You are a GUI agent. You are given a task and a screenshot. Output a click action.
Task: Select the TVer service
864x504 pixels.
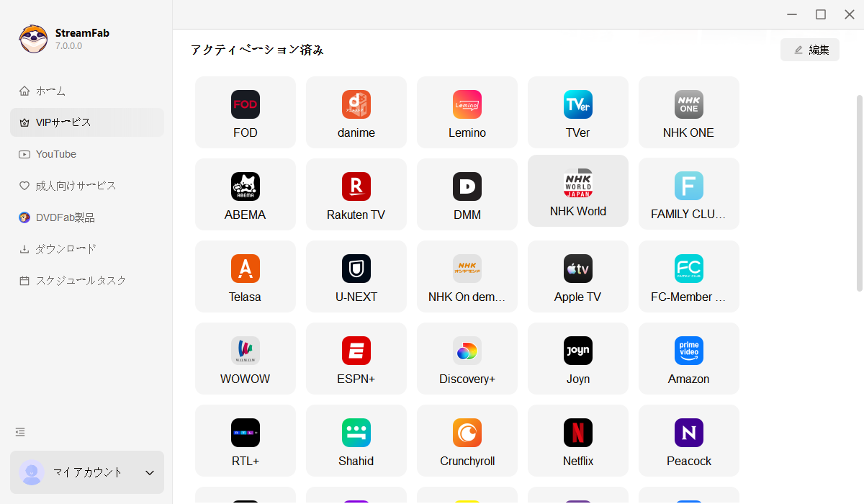(x=577, y=112)
